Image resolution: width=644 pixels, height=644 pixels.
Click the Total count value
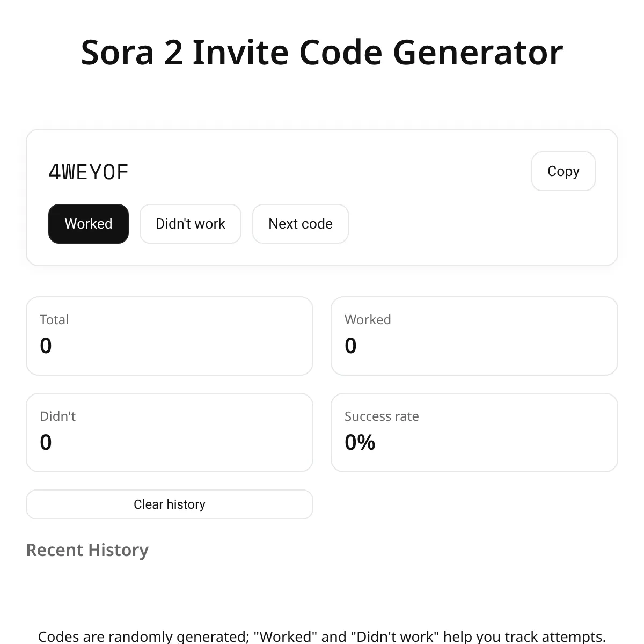click(x=46, y=346)
